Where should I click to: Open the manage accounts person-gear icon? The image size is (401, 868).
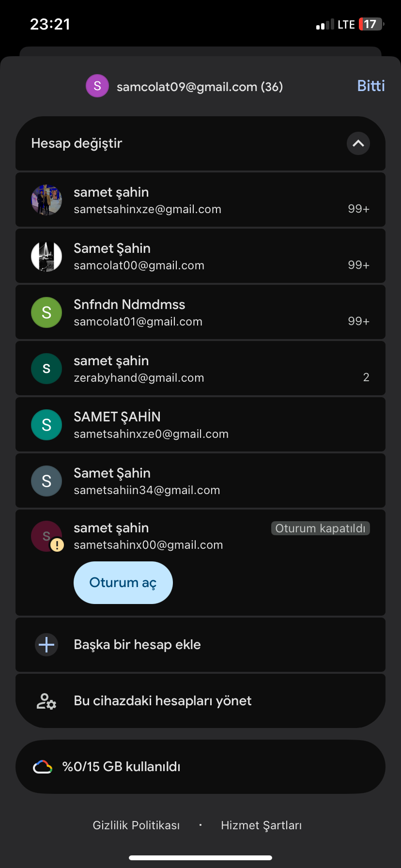point(46,701)
